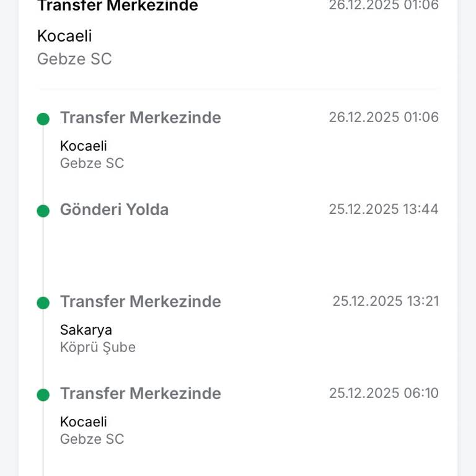Viewport: 476px width, 476px height.
Task: Select gray Transfer Merkezinde title dated 26.12.2025
Action: tap(140, 118)
